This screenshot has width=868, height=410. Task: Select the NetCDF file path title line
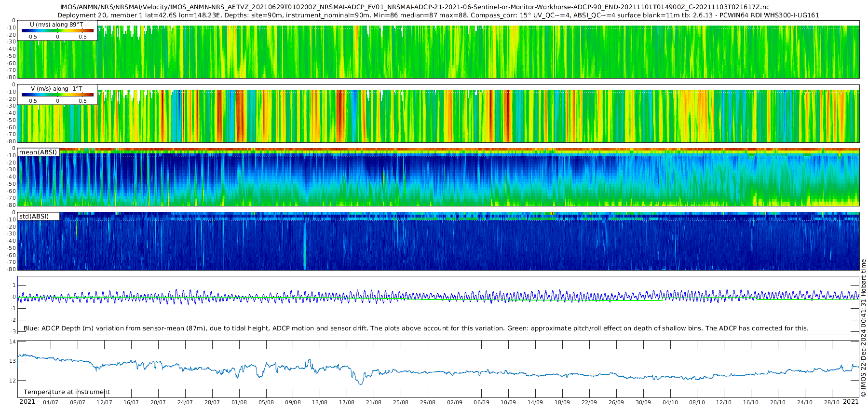coord(415,7)
